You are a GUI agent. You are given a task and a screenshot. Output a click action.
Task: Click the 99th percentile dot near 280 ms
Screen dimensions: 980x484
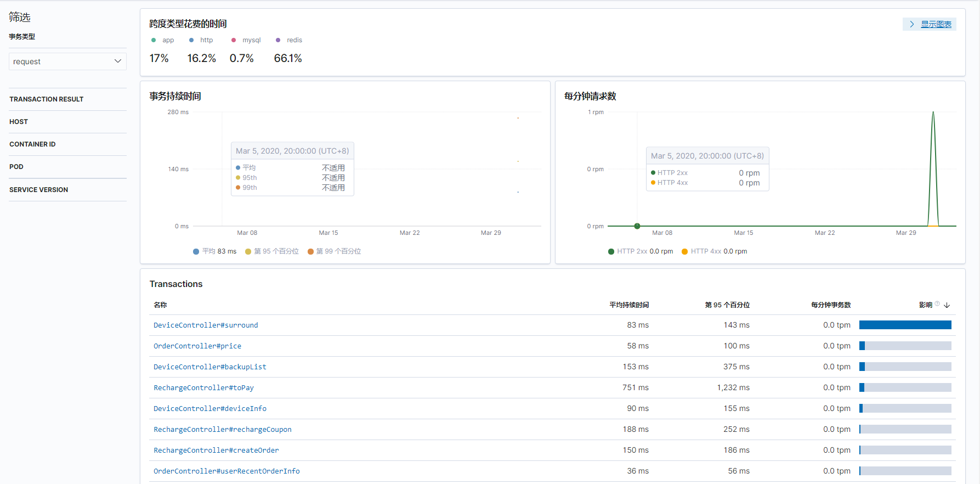click(518, 118)
